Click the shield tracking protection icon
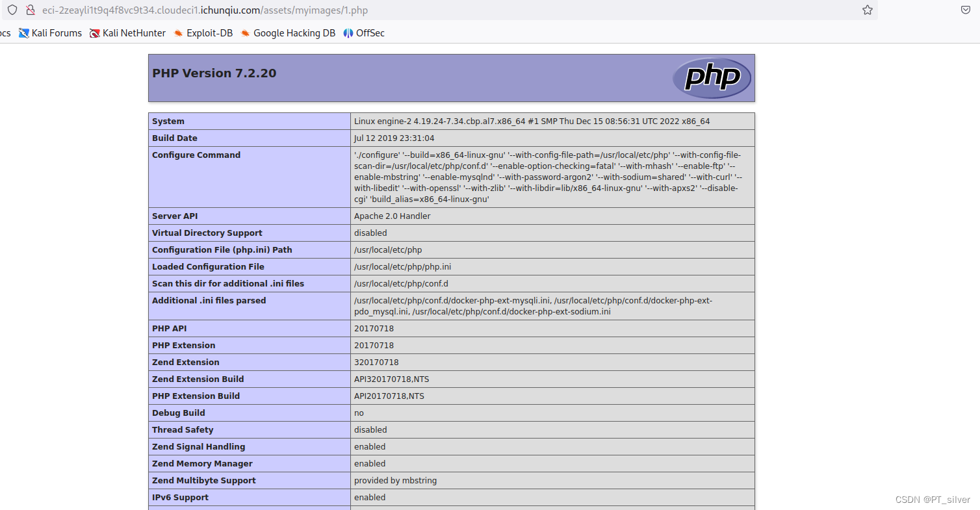Image resolution: width=980 pixels, height=510 pixels. click(12, 10)
